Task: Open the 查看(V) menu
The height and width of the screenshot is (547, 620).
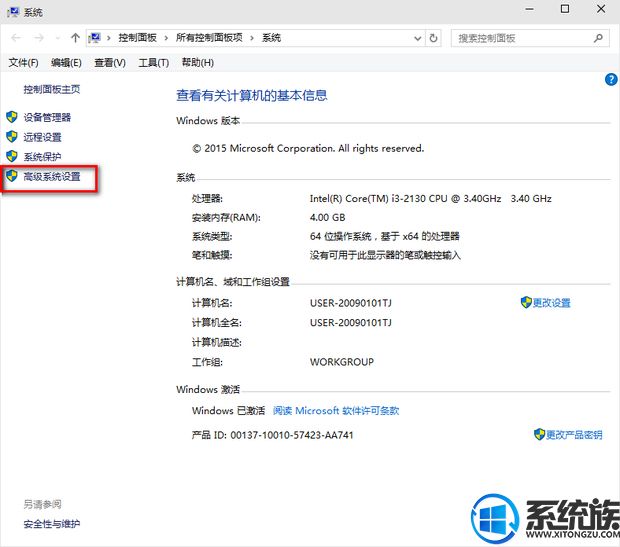Action: click(110, 62)
